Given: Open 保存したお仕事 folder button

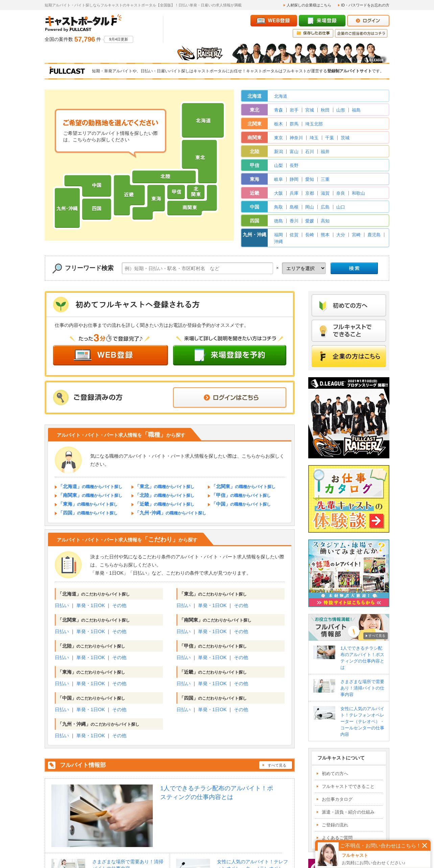Looking at the screenshot, I should point(313,33).
